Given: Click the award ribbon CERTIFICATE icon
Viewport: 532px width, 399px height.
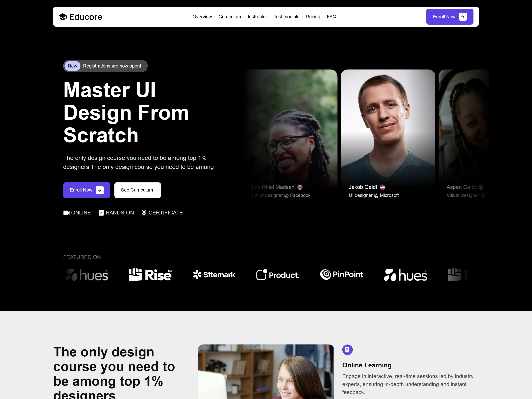Looking at the screenshot, I should click(144, 213).
